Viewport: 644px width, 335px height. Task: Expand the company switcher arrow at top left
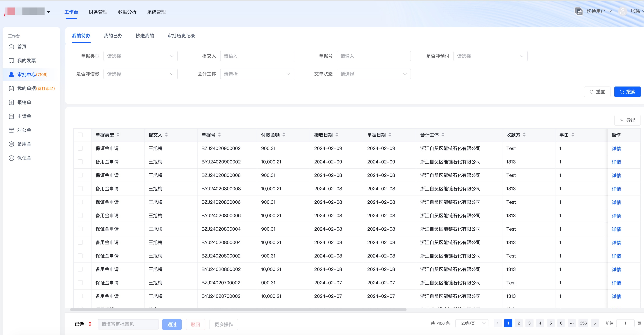click(48, 12)
